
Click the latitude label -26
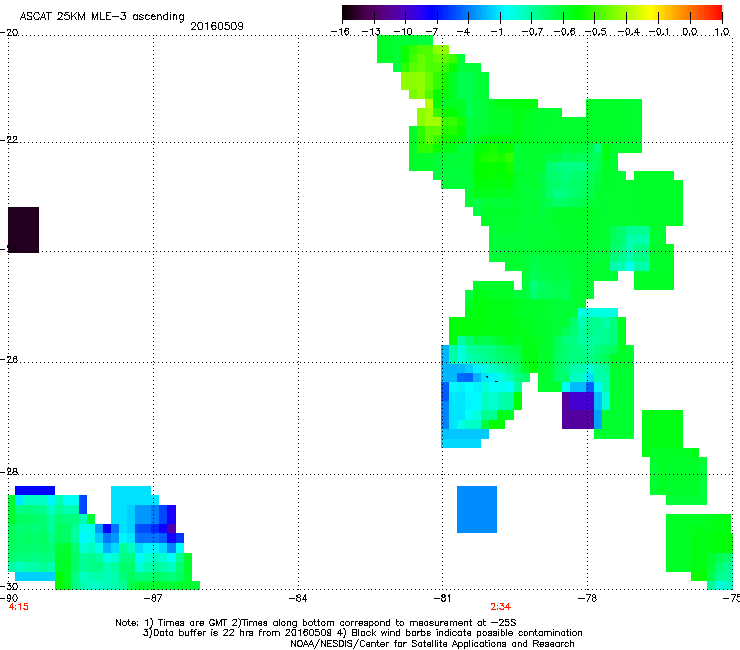click(9, 360)
